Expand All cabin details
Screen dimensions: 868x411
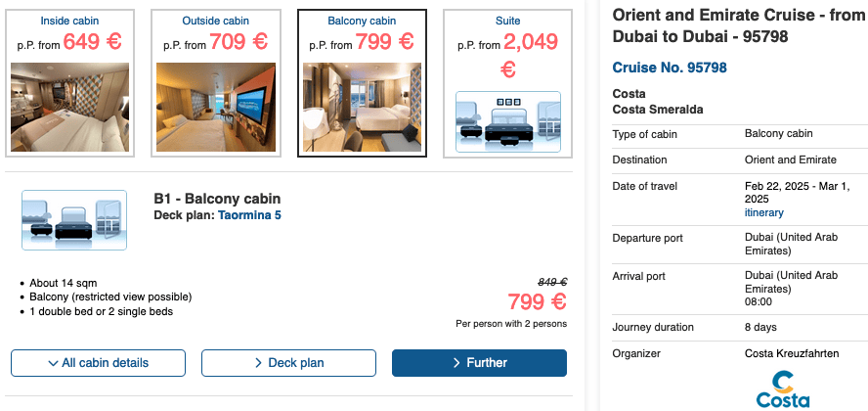tap(98, 363)
